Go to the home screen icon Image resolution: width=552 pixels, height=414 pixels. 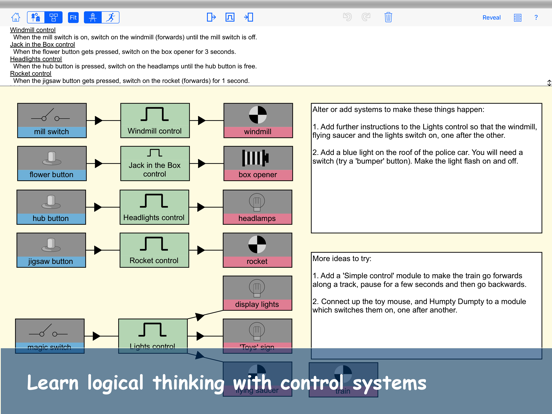pos(16,17)
